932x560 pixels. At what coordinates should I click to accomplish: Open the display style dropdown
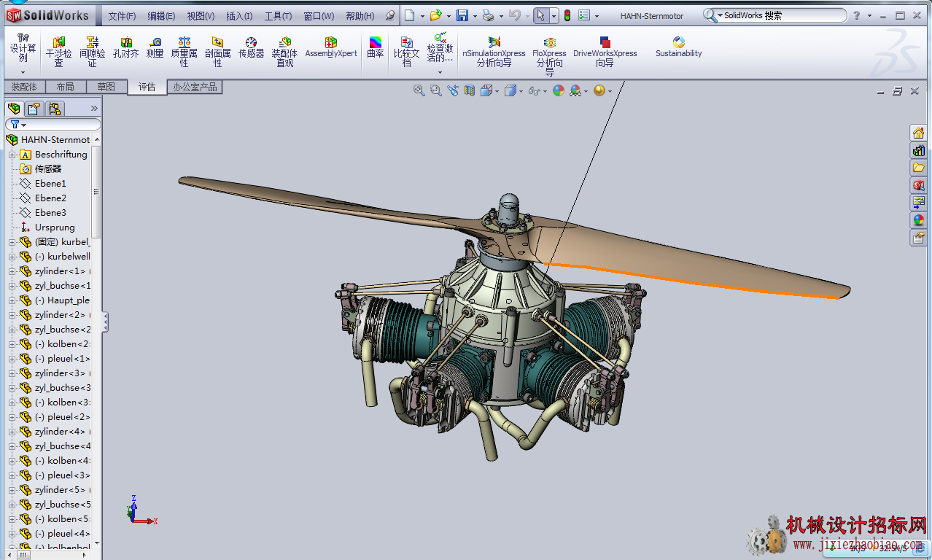point(521,91)
